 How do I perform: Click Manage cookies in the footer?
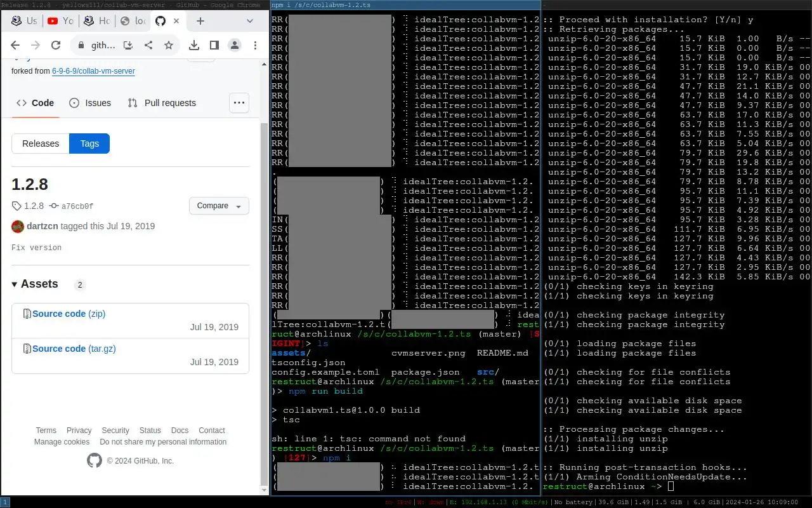pyautogui.click(x=62, y=442)
